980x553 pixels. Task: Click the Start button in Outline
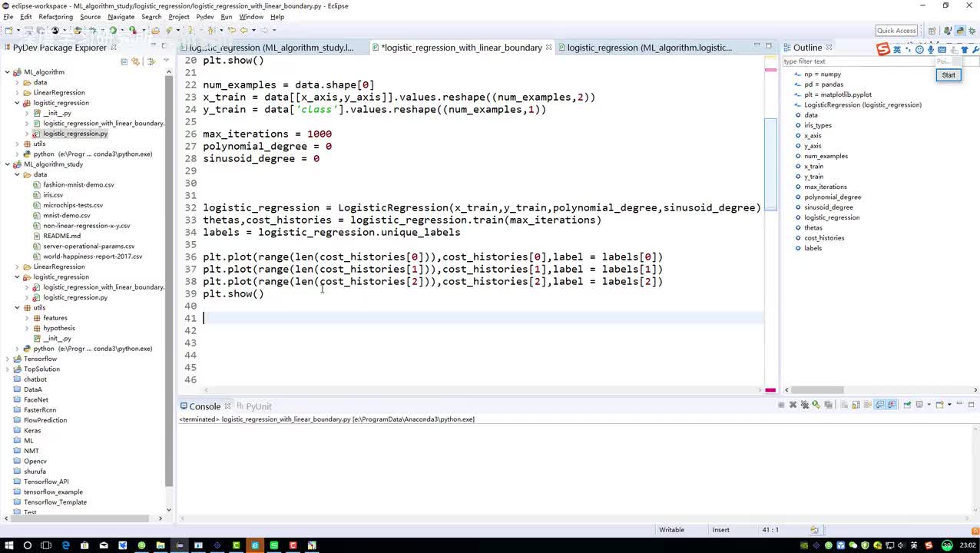point(949,75)
